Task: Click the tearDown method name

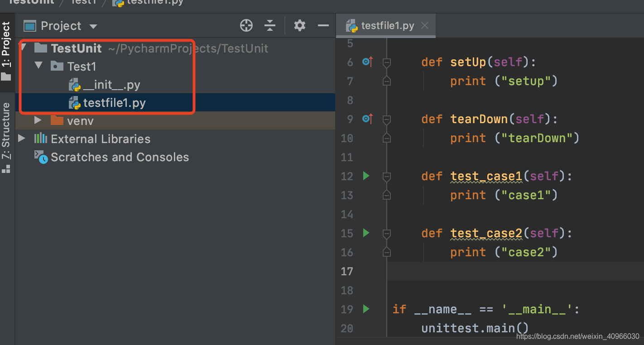Action: point(479,119)
